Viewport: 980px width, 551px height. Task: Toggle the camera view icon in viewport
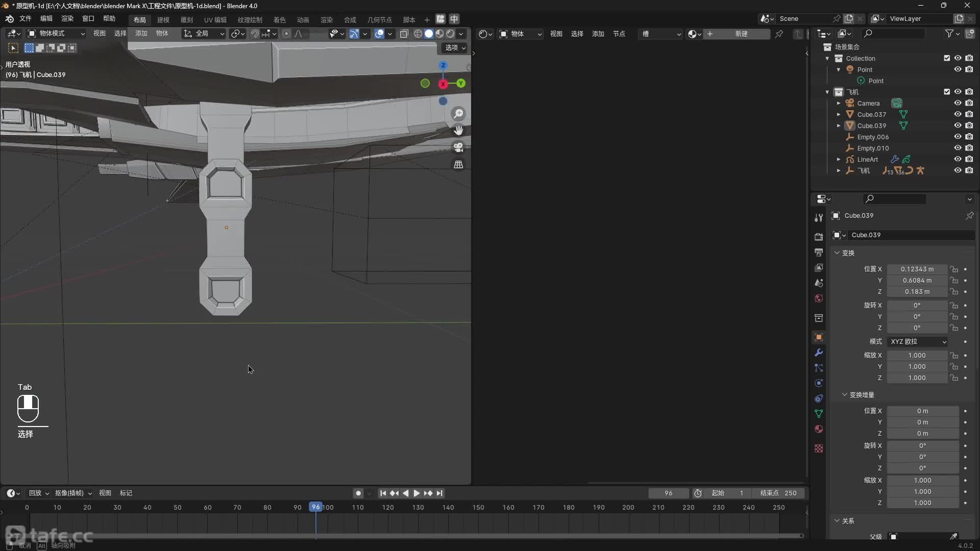point(458,147)
